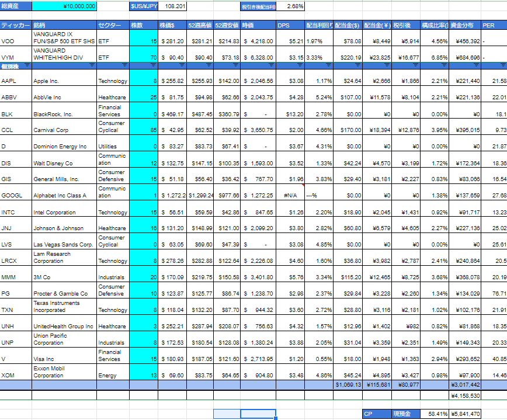This screenshot has width=507, height=420.
Task: Open filter icon under 配当利回り column
Action: click(328, 65)
